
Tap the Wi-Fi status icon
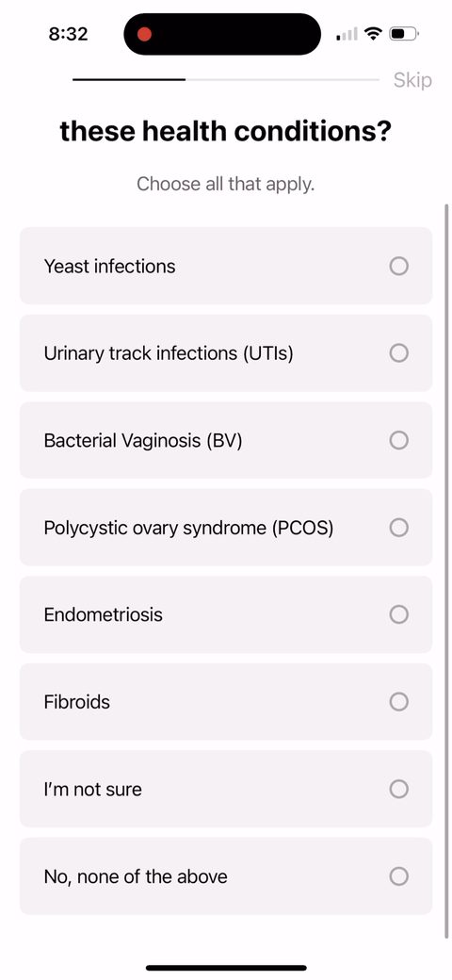click(x=373, y=34)
